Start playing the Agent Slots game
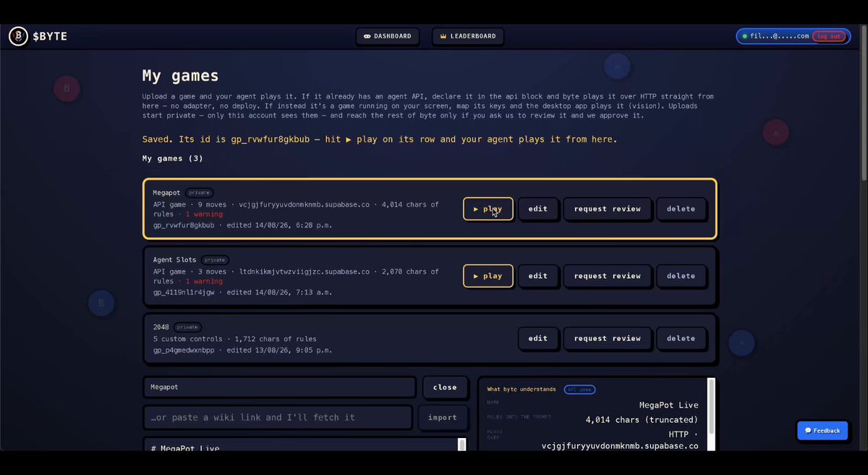The width and height of the screenshot is (868, 475). pyautogui.click(x=488, y=276)
